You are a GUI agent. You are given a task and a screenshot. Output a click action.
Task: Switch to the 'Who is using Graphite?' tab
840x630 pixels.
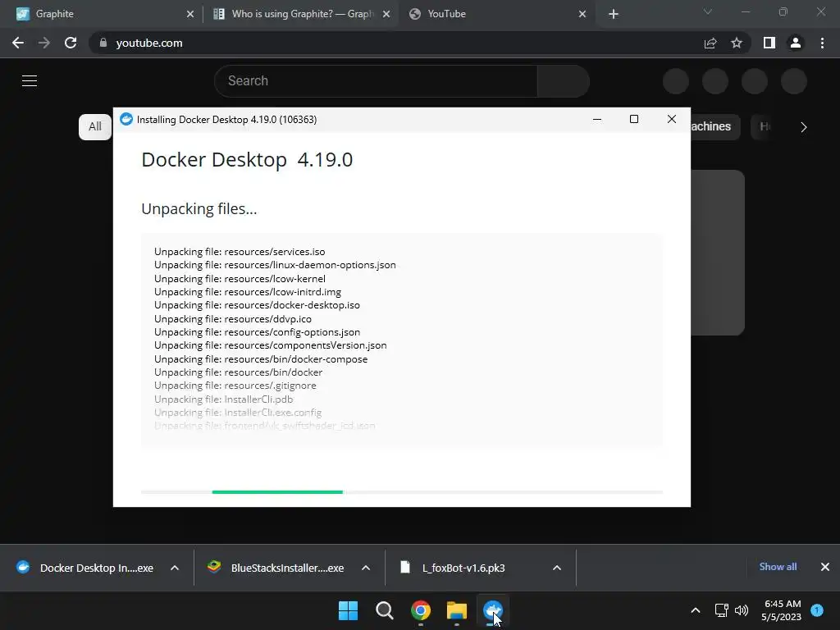tap(302, 14)
